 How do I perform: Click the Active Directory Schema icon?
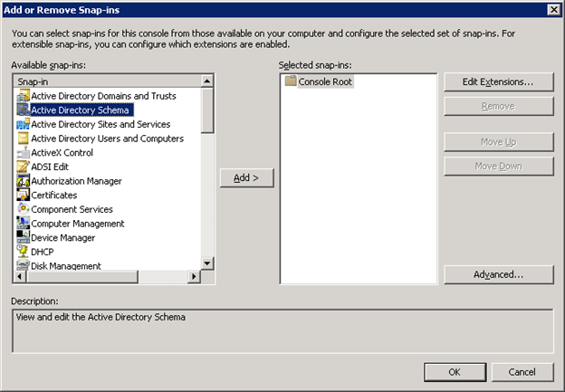coord(24,110)
